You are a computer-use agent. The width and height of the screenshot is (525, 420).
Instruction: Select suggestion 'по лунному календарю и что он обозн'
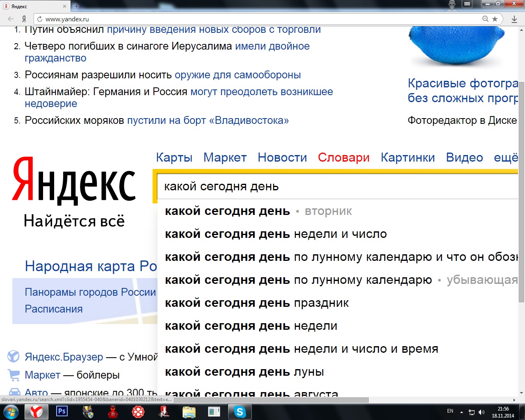[x=338, y=257]
